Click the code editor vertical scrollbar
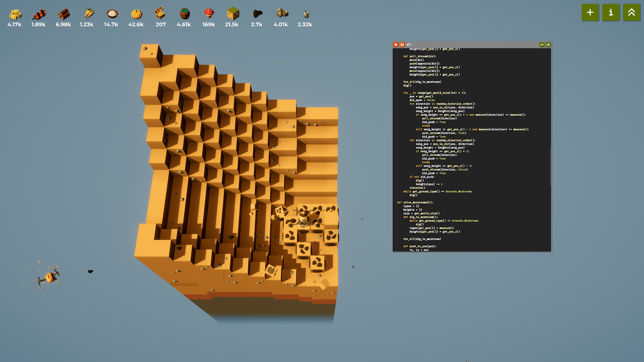Screen dimensions: 644x362 (x=550, y=166)
